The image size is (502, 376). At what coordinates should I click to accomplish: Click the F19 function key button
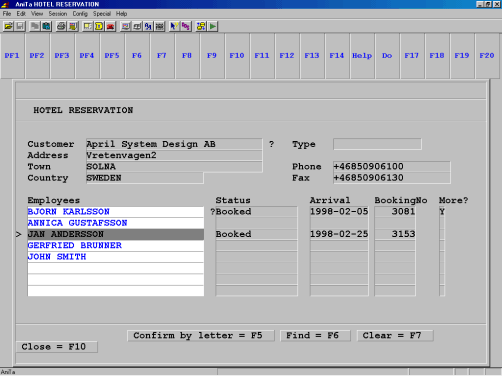pos(462,56)
